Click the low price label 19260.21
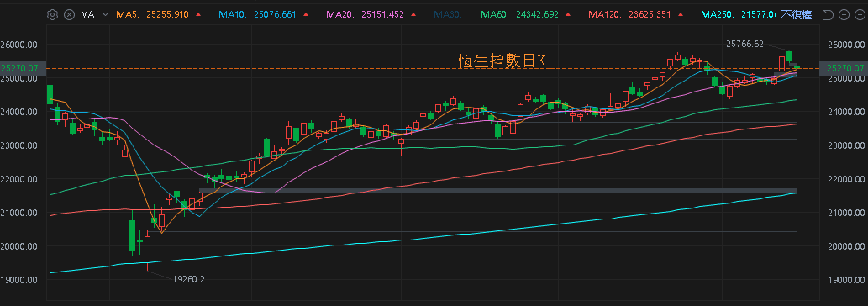 tap(192, 279)
